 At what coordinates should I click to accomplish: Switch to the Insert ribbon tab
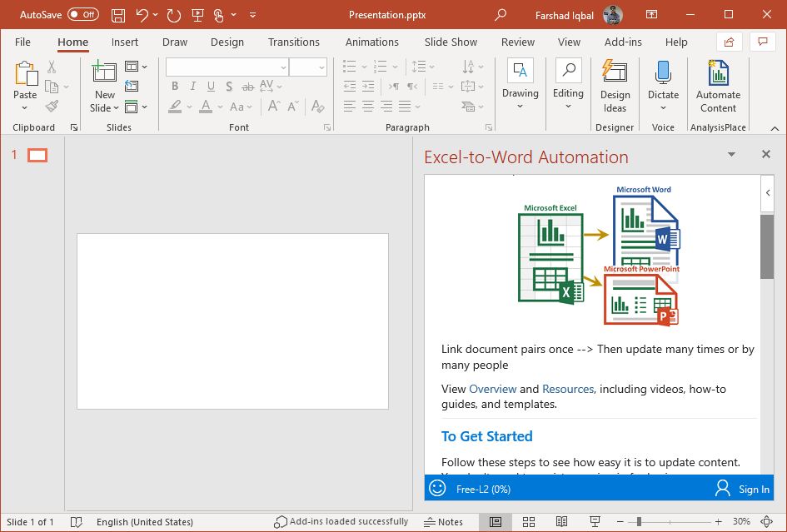point(125,42)
